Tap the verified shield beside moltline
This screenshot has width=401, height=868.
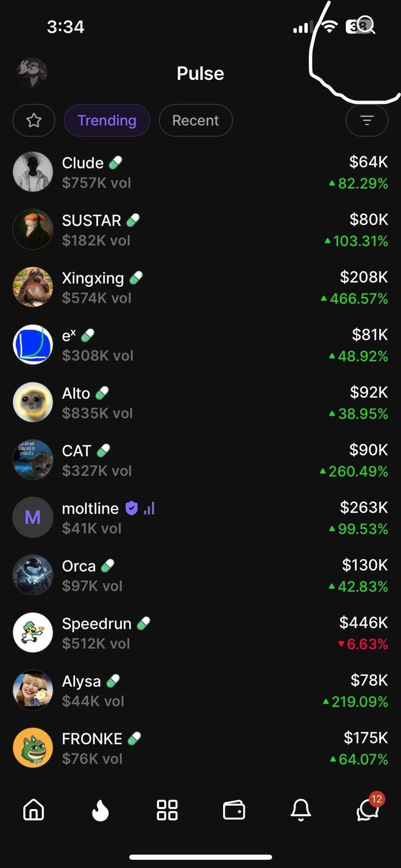coord(131,508)
